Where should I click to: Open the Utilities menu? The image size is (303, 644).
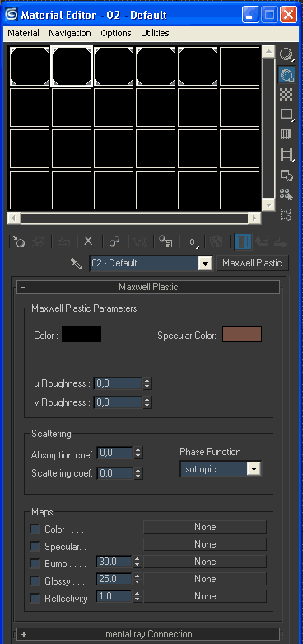[x=155, y=33]
